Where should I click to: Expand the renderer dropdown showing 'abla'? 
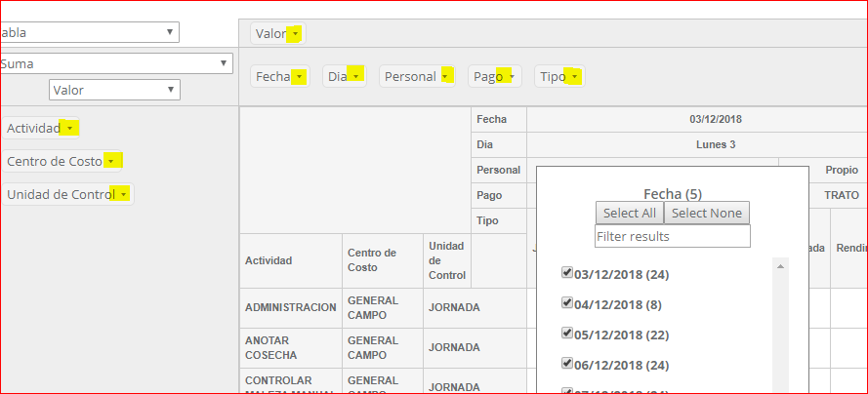[89, 32]
